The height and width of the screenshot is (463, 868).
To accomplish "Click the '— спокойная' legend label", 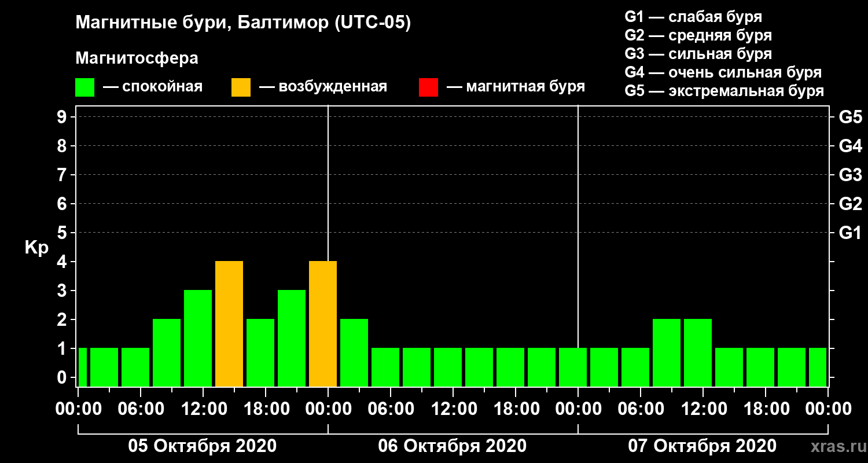I will pos(153,87).
